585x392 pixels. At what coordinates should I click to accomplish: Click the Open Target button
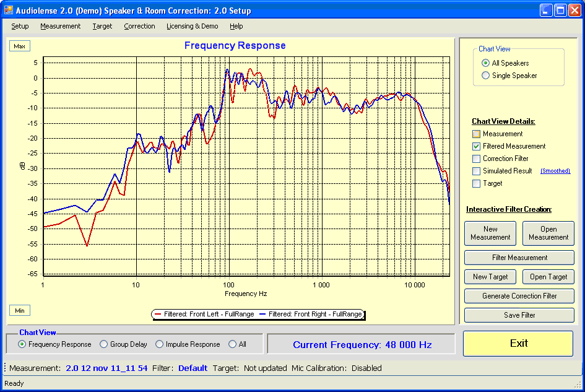pyautogui.click(x=548, y=277)
